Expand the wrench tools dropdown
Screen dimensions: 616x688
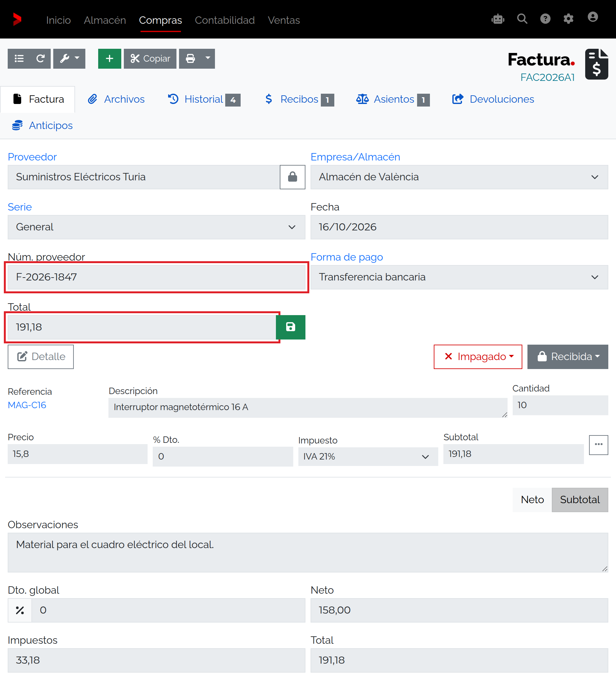[x=69, y=59]
